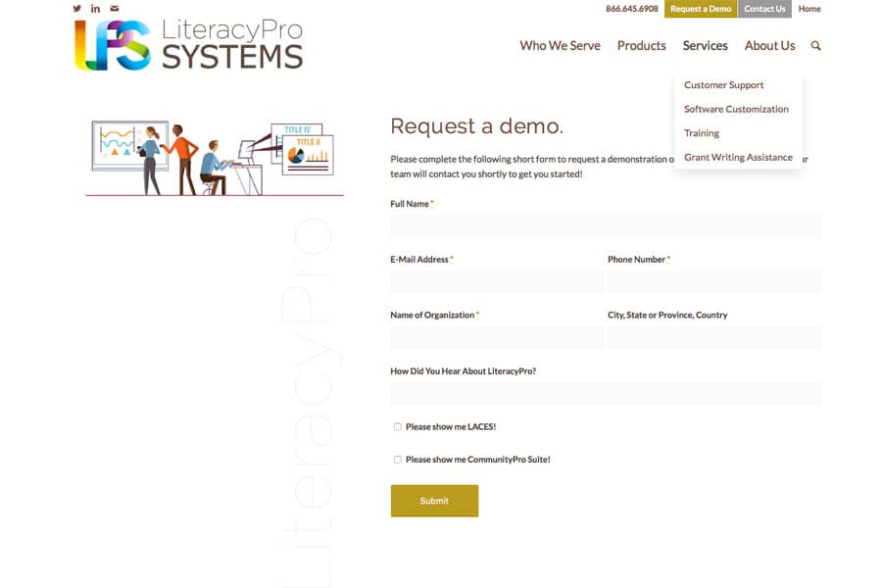Click the Request a demo. heading
The width and height of the screenshot is (882, 588).
tap(476, 126)
